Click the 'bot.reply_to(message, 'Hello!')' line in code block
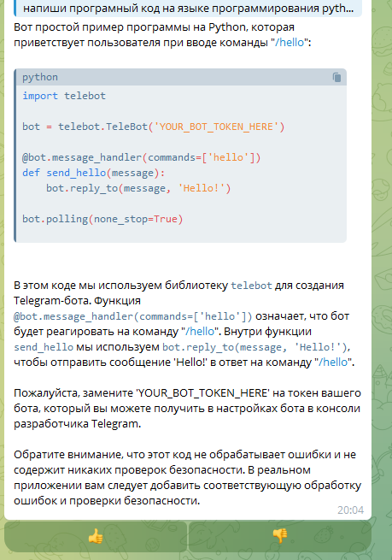Image resolution: width=392 pixels, height=560 pixels. click(138, 188)
